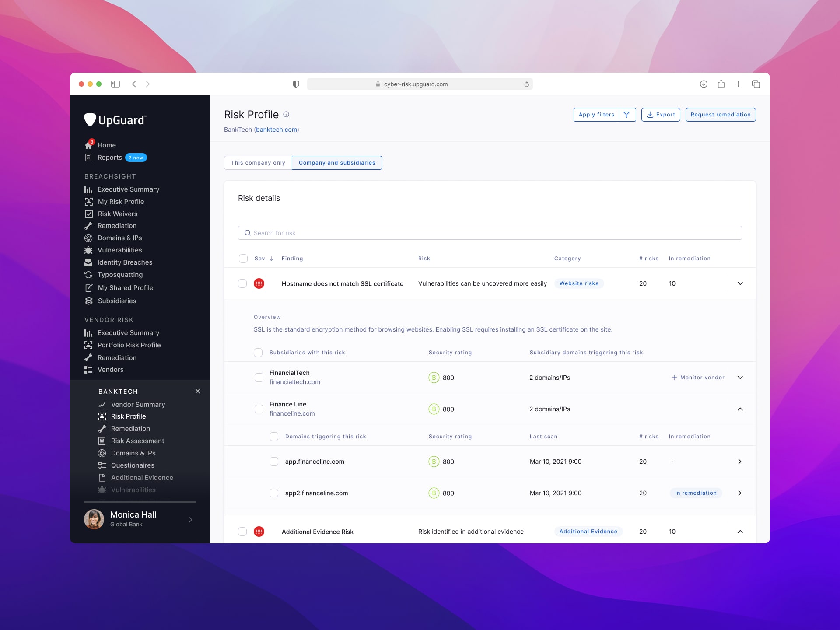
Task: Click Request remediation
Action: click(721, 115)
